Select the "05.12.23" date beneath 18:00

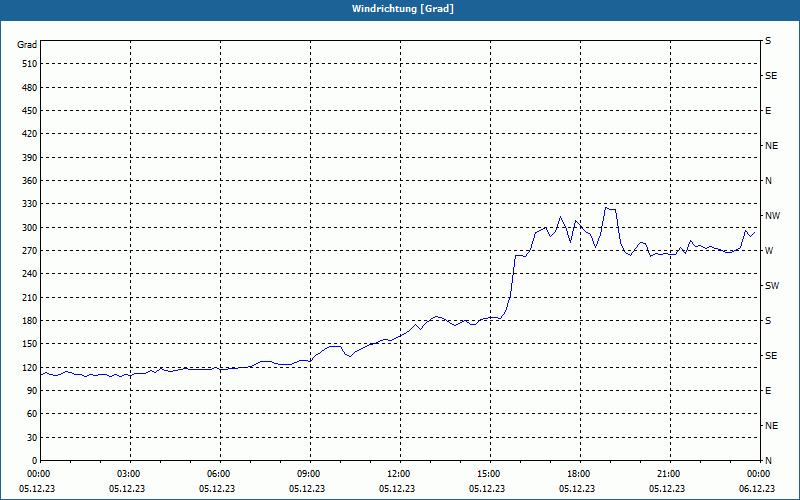coord(577,489)
